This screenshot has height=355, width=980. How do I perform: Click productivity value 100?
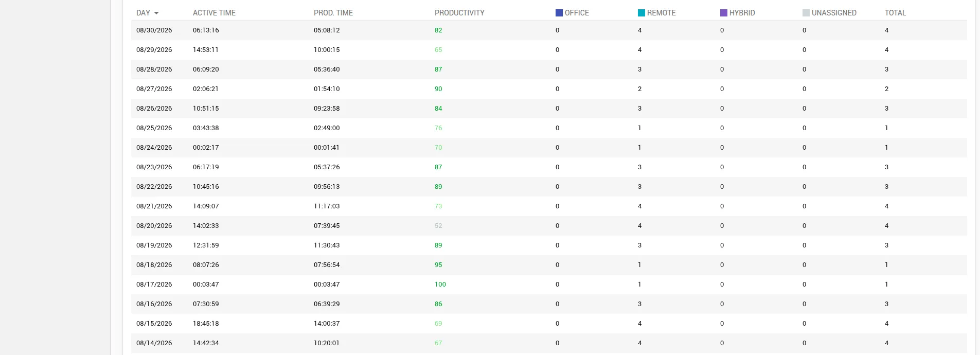[x=440, y=285]
